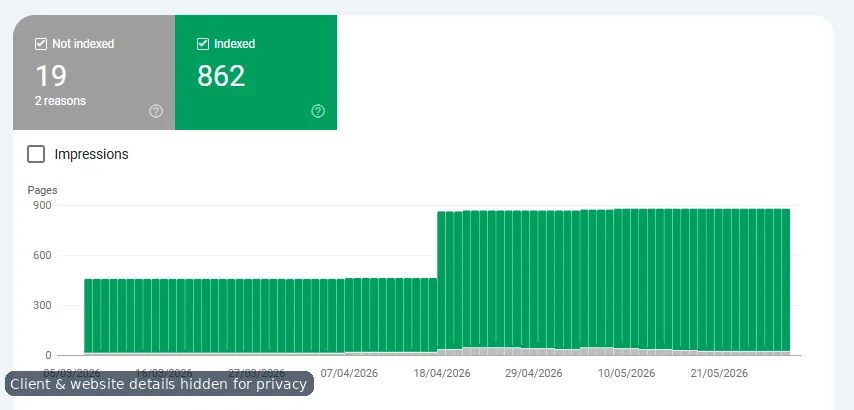The height and width of the screenshot is (410, 854).
Task: Click the Indexed card title
Action: 235,44
